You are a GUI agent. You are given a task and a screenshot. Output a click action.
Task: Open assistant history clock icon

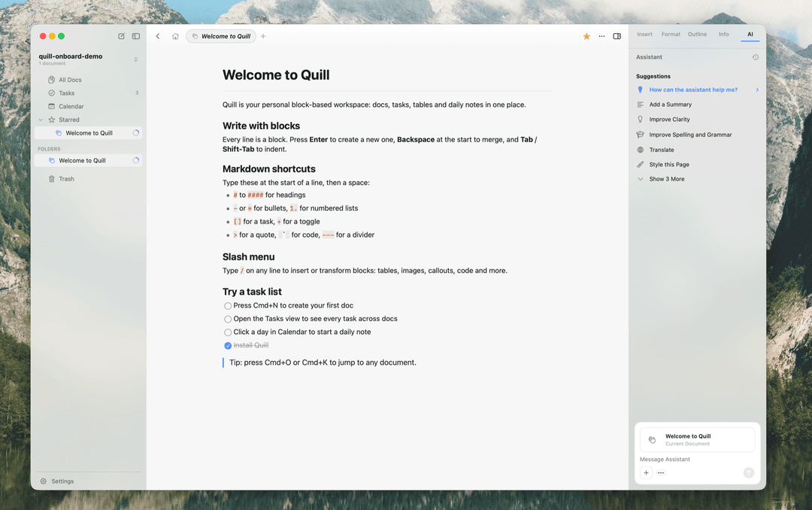(x=755, y=57)
